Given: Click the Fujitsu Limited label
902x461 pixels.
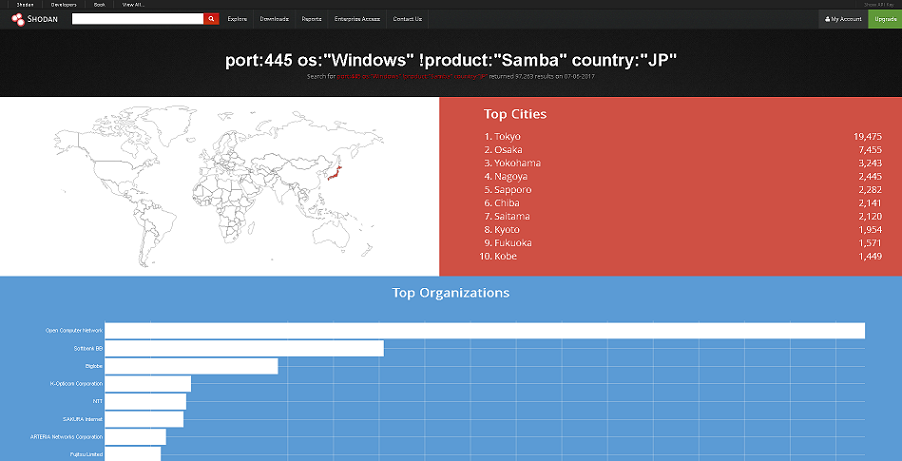Looking at the screenshot, I should [88, 454].
